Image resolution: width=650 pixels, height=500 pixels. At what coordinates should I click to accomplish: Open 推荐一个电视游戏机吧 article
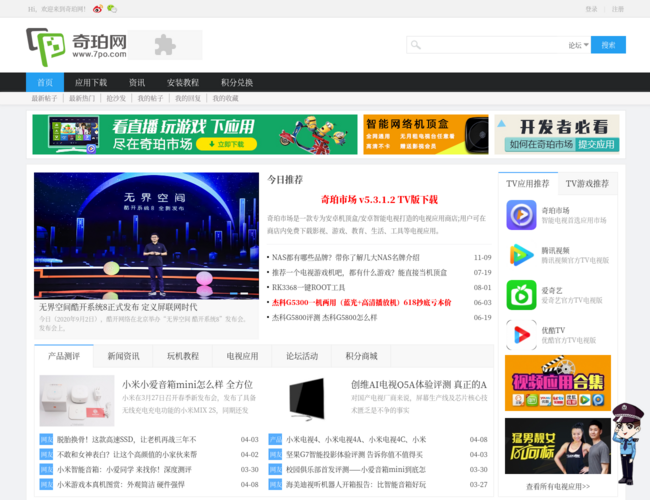click(359, 272)
